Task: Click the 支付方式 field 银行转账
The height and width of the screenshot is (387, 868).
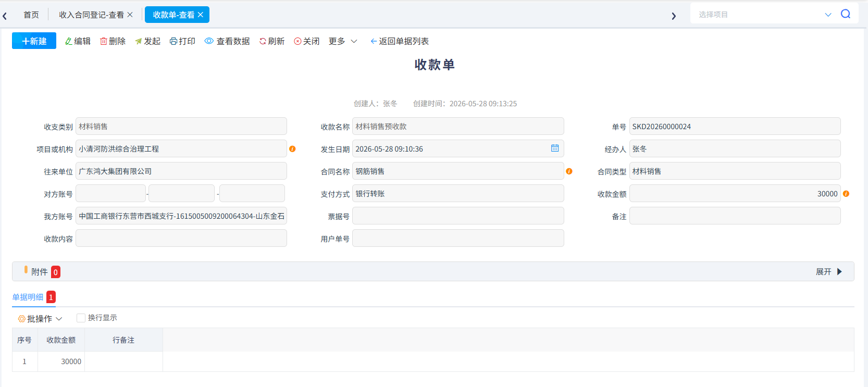Action: [x=458, y=193]
